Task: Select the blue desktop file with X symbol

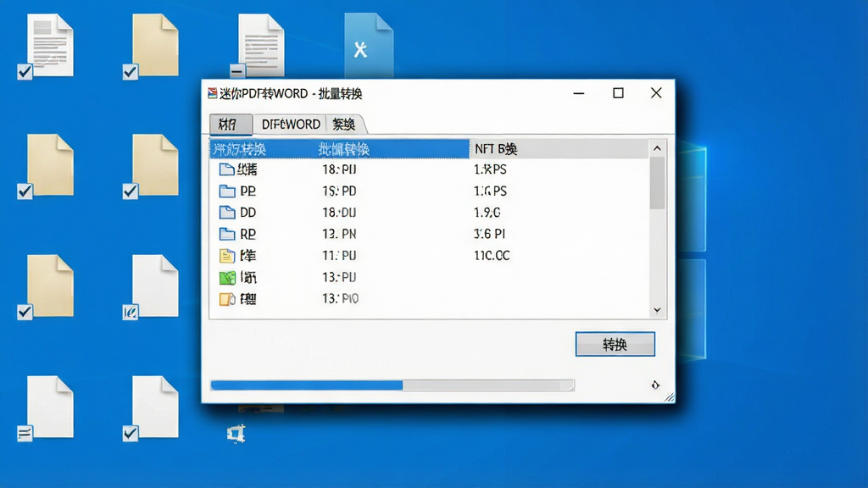Action: pyautogui.click(x=369, y=46)
